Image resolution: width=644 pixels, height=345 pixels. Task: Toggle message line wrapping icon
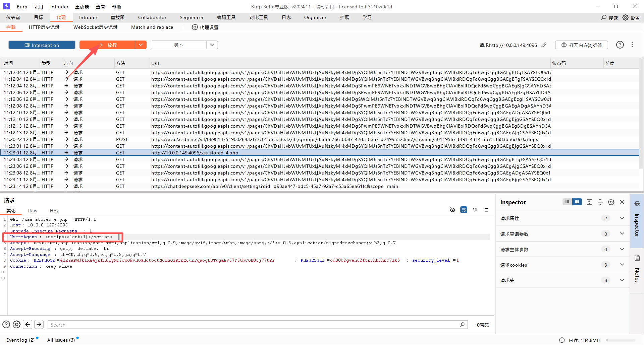point(464,210)
